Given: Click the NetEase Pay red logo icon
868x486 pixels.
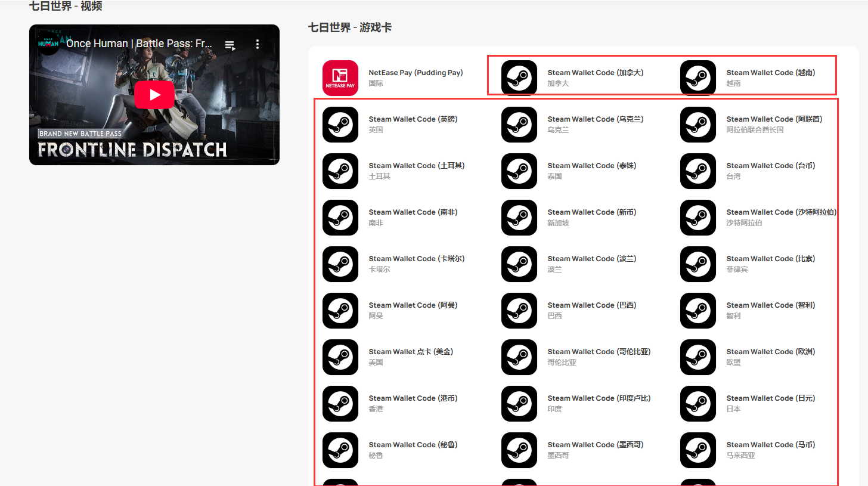Looking at the screenshot, I should 340,78.
